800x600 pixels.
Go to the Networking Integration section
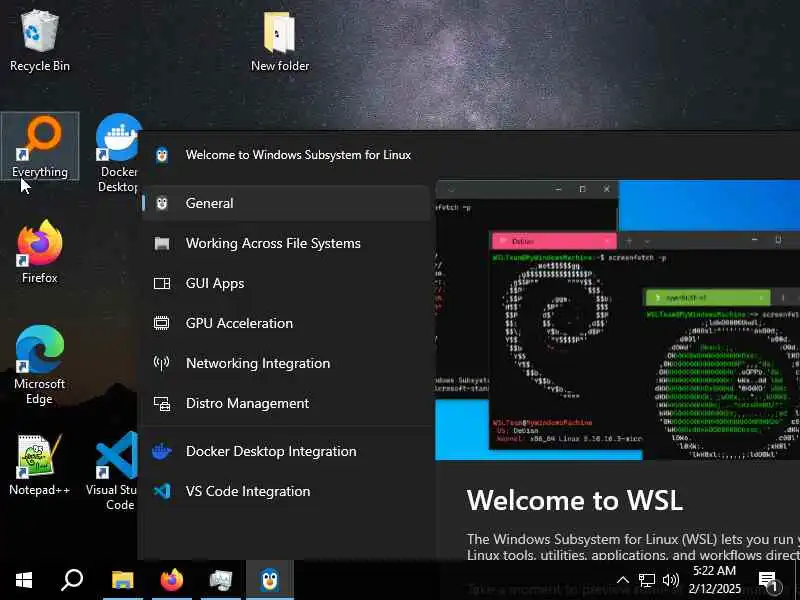pyautogui.click(x=286, y=363)
